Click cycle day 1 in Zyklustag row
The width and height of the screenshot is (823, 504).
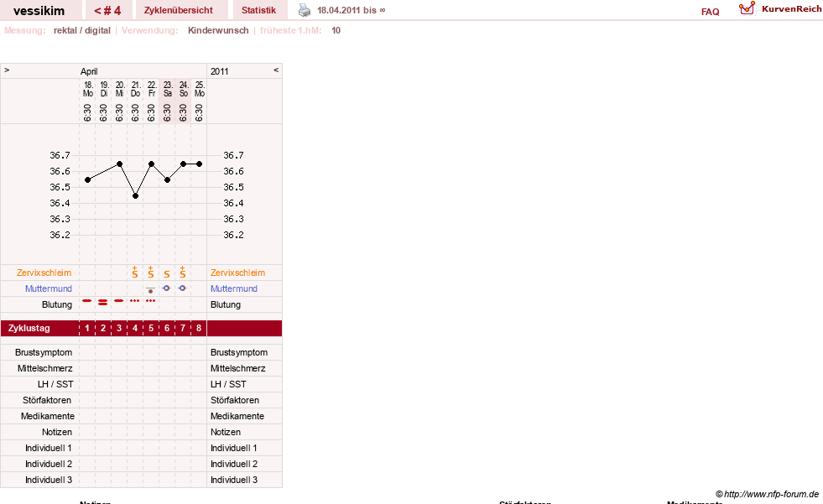(x=87, y=328)
